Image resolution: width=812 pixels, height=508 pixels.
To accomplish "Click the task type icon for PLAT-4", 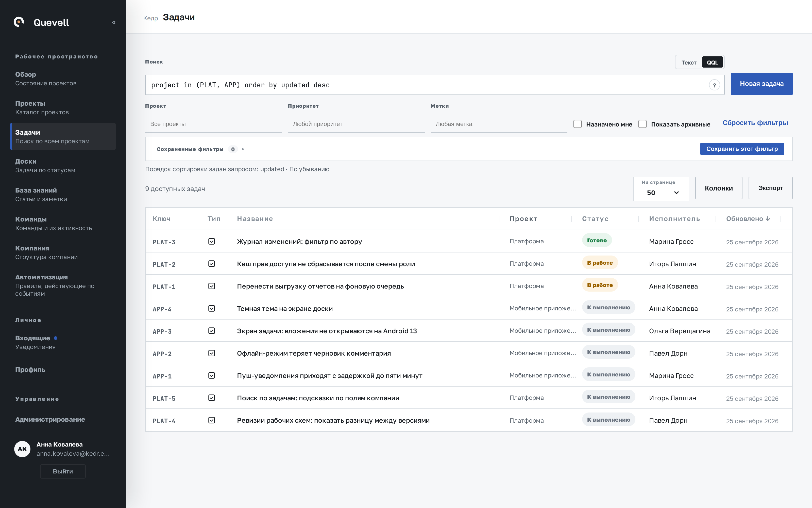I will click(x=211, y=420).
